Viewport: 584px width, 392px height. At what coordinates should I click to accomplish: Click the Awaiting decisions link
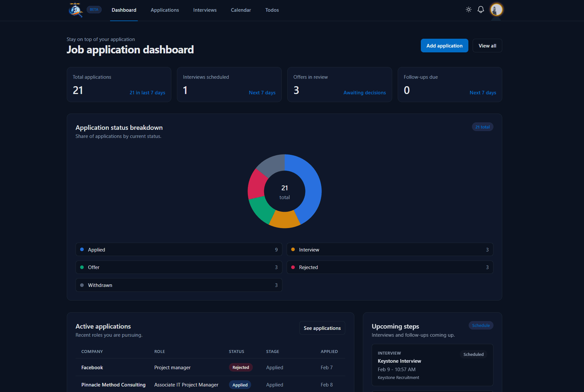point(364,92)
